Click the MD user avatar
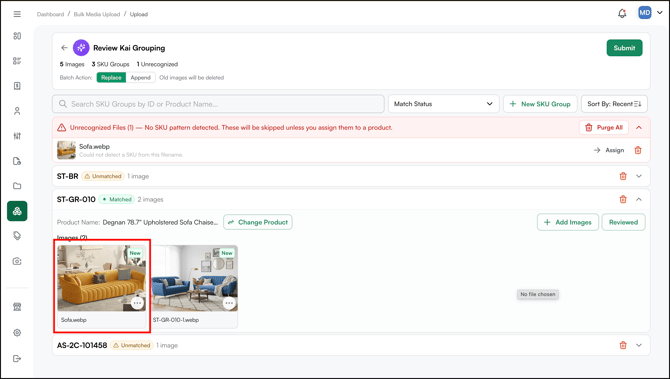670x379 pixels. (x=644, y=13)
